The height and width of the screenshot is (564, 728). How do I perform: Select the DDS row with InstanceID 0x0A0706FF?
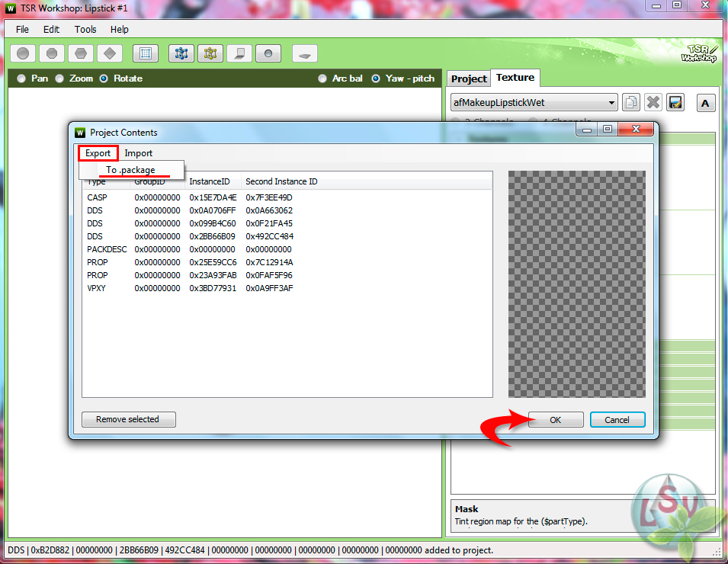coord(287,210)
